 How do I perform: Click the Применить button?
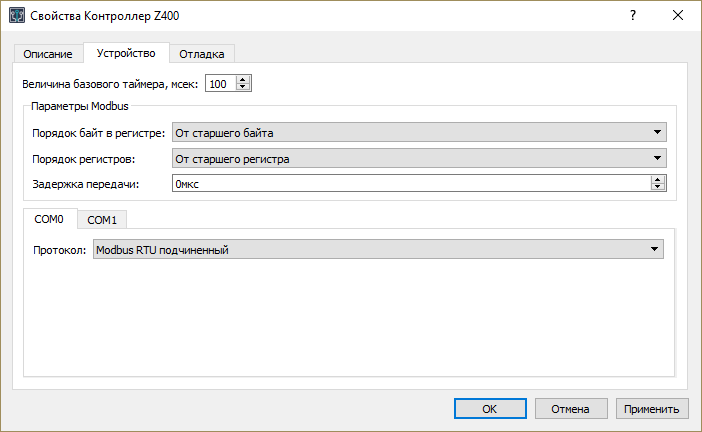[x=652, y=408]
